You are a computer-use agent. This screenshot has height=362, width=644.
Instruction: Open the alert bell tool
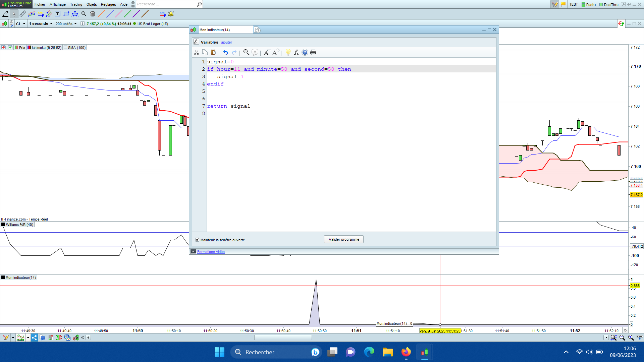pyautogui.click(x=171, y=14)
